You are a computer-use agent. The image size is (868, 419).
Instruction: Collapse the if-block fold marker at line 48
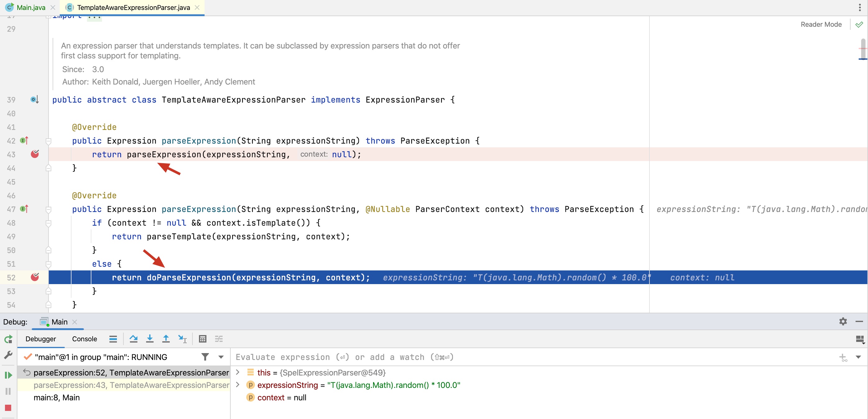point(48,223)
